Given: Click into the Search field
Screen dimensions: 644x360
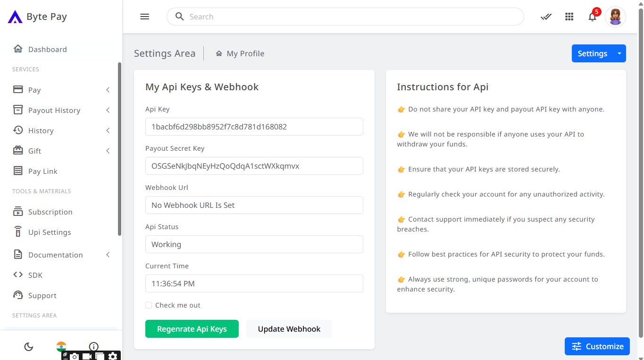Looking at the screenshot, I should (x=345, y=17).
